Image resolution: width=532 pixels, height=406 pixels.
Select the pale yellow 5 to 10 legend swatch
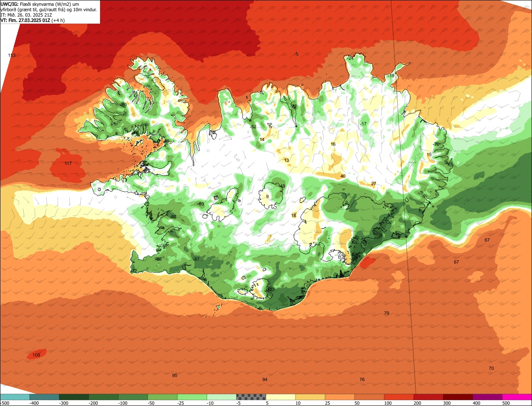click(281, 397)
